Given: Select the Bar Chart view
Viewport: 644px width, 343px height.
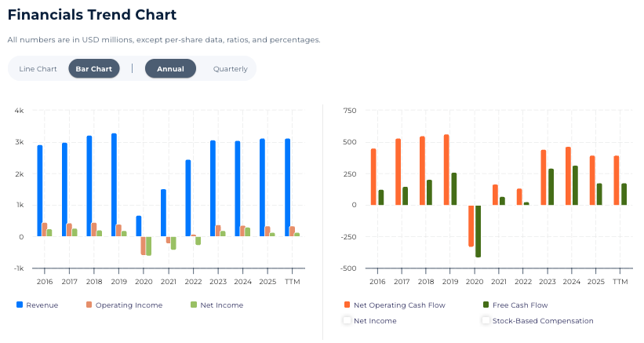Looking at the screenshot, I should tap(93, 69).
